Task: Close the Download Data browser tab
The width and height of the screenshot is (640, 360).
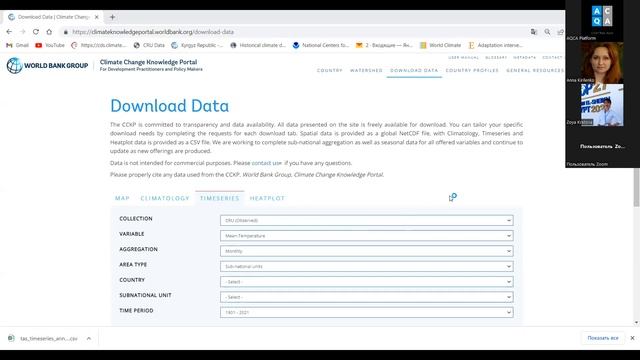Action: tap(97, 17)
